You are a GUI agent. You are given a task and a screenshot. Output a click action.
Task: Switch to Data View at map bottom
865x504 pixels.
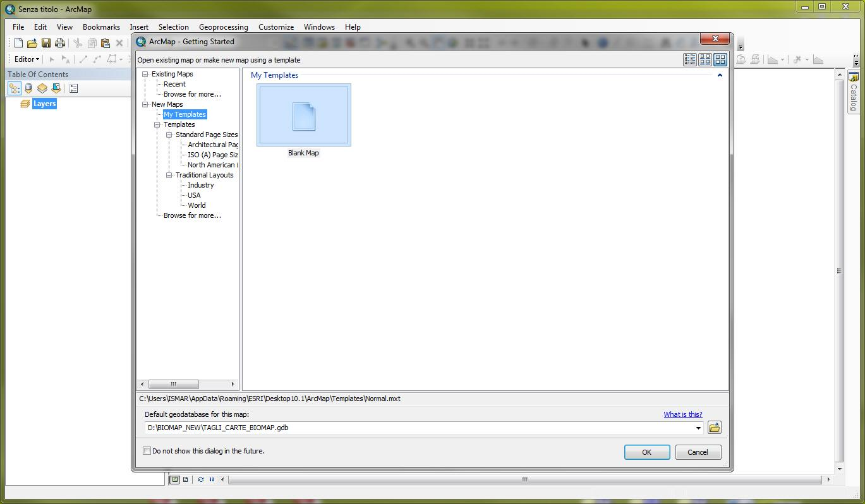pyautogui.click(x=176, y=479)
